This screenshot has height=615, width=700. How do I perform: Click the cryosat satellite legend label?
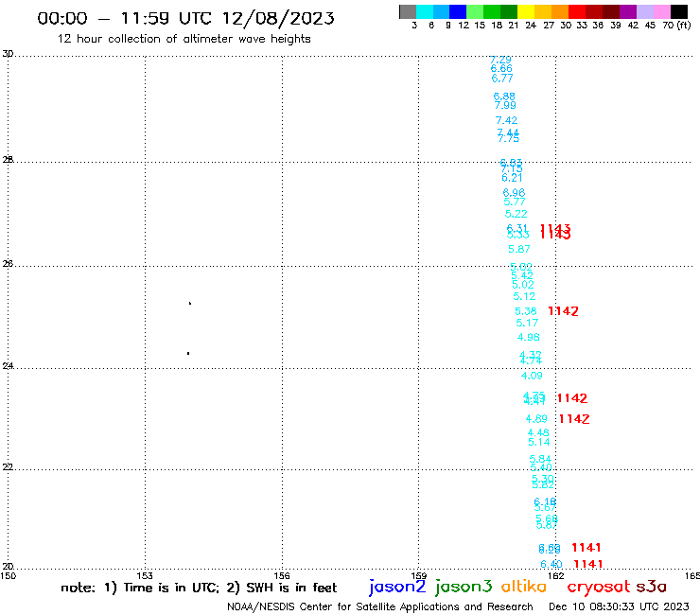(598, 587)
